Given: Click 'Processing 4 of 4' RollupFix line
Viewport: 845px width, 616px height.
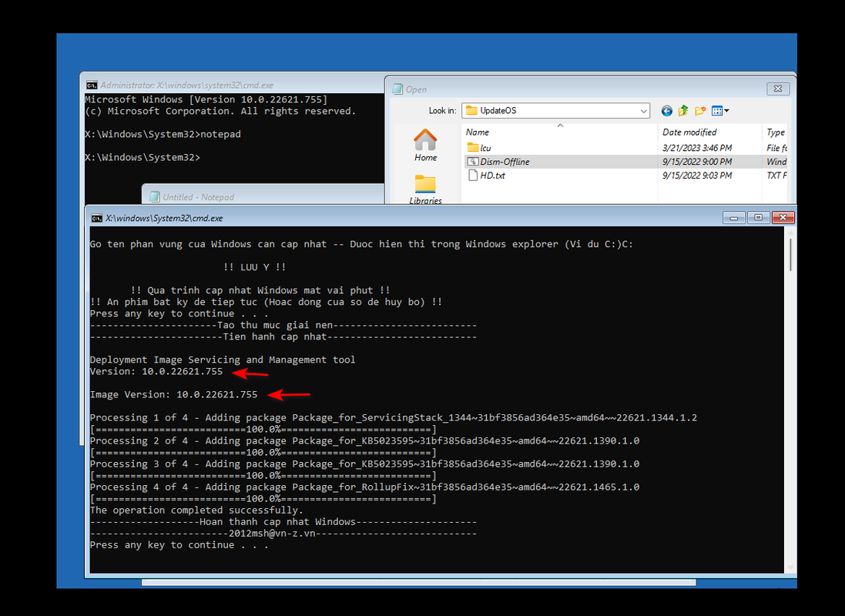Looking at the screenshot, I should (365, 487).
